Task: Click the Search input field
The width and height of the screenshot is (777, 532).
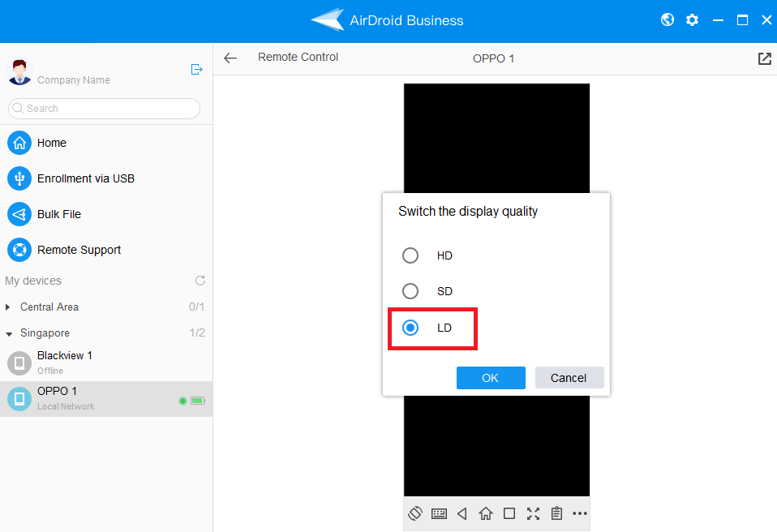Action: pos(104,109)
